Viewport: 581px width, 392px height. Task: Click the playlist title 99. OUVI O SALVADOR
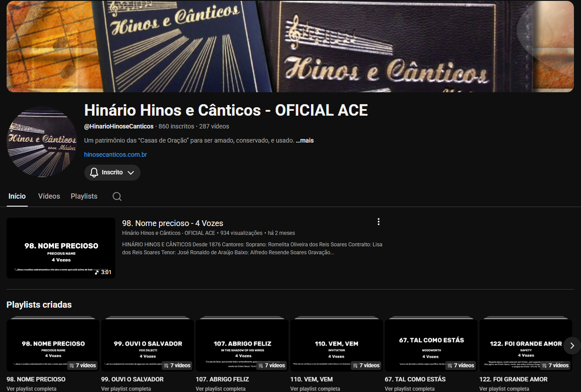133,379
